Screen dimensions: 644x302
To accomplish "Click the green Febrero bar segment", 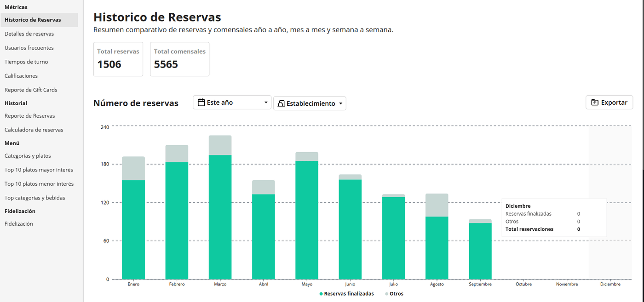I will (x=177, y=221).
